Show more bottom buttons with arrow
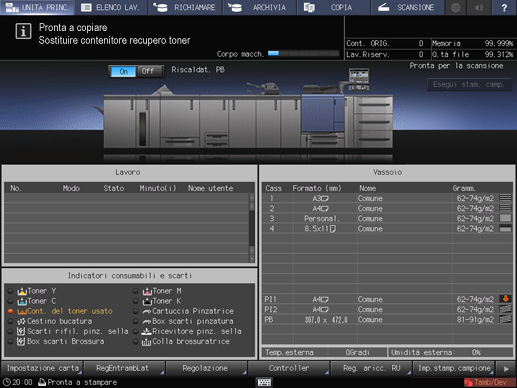This screenshot has width=517, height=388. 506,369
